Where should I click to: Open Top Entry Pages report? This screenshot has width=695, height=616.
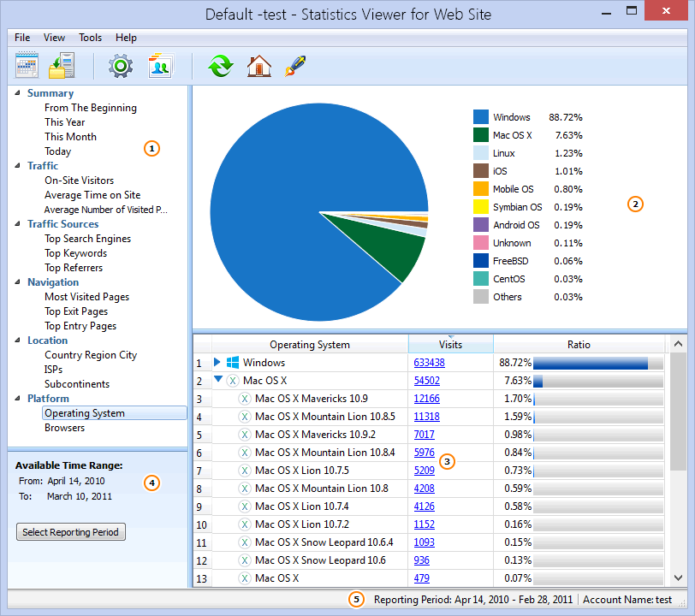80,326
